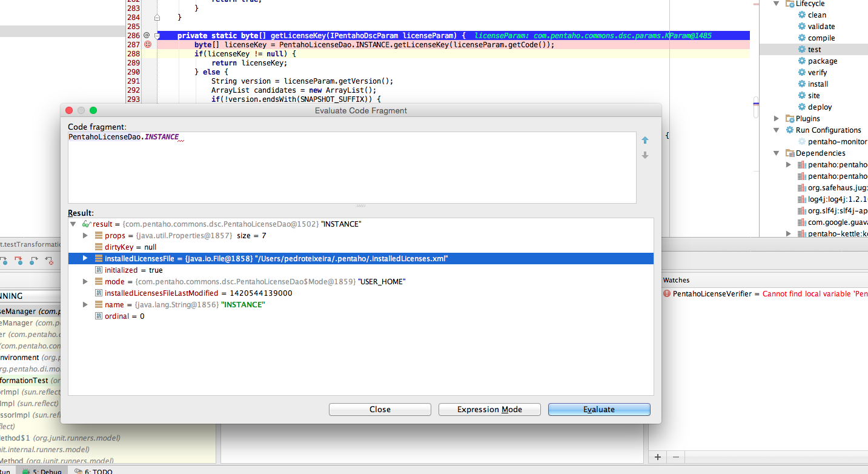This screenshot has height=474, width=868.
Task: Select the org.safehaus.jug dependency
Action: point(833,188)
